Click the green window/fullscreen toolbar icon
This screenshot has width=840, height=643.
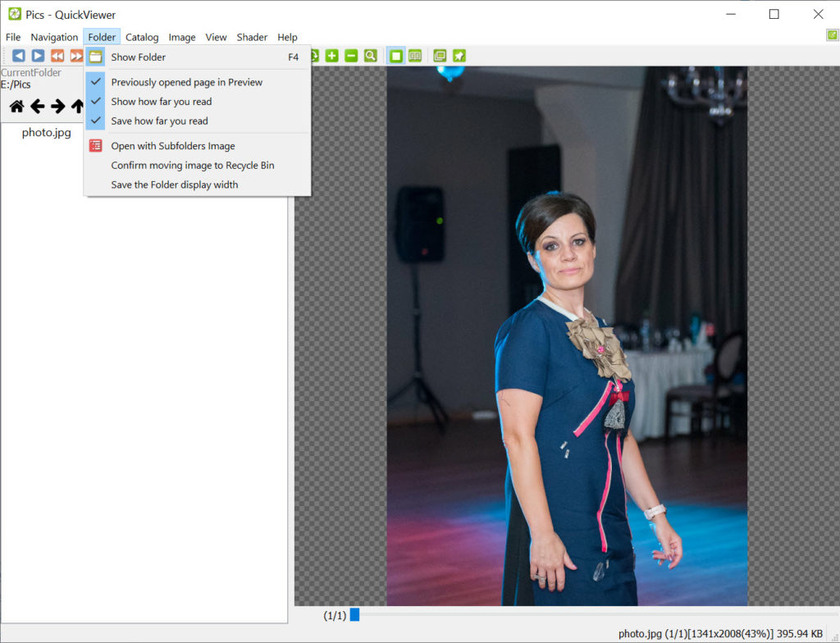pyautogui.click(x=440, y=56)
